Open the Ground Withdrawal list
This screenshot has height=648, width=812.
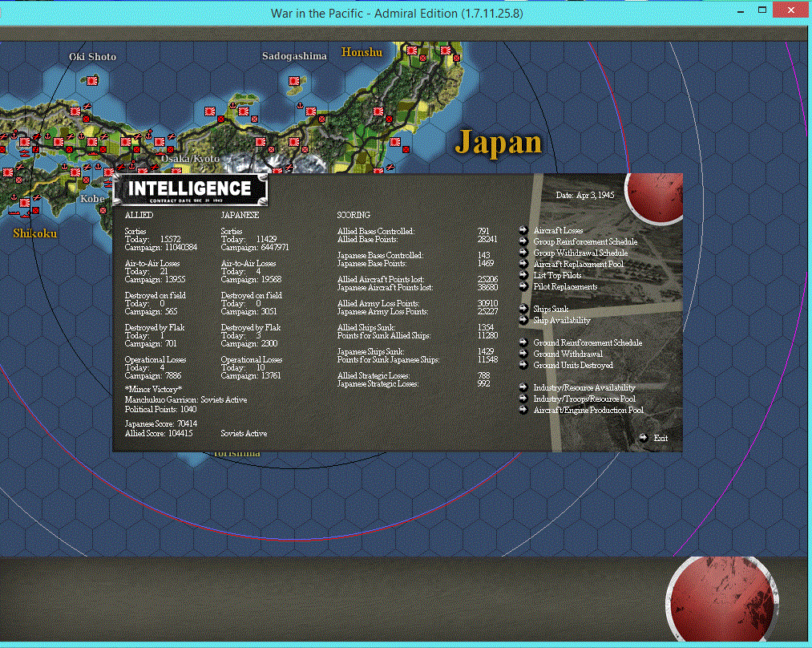[x=568, y=354]
